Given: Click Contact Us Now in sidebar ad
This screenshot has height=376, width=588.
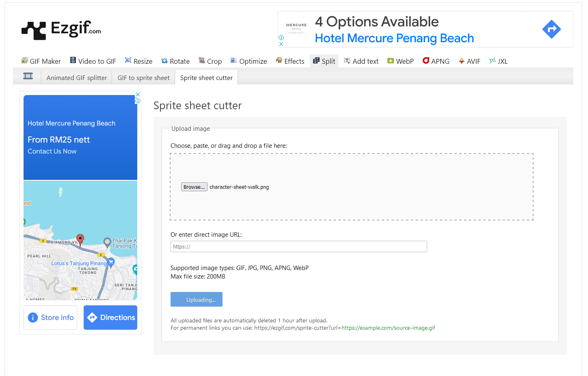Looking at the screenshot, I should (52, 151).
